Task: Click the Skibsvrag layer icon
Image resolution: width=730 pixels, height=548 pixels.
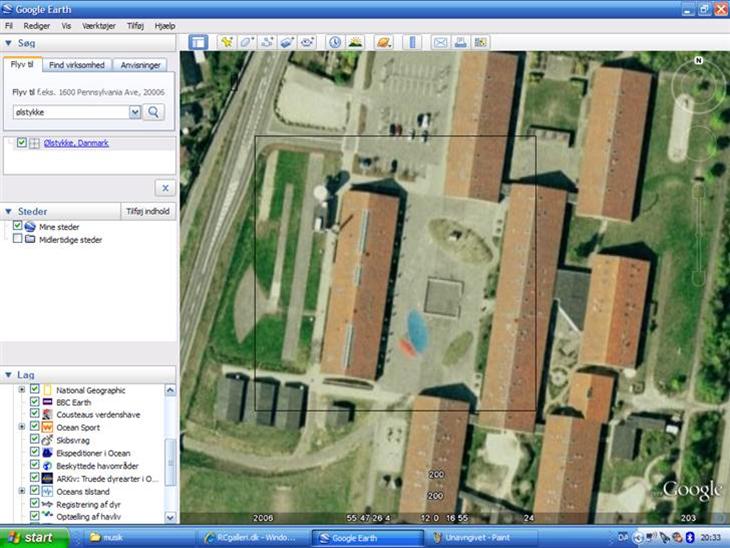Action: (47, 440)
